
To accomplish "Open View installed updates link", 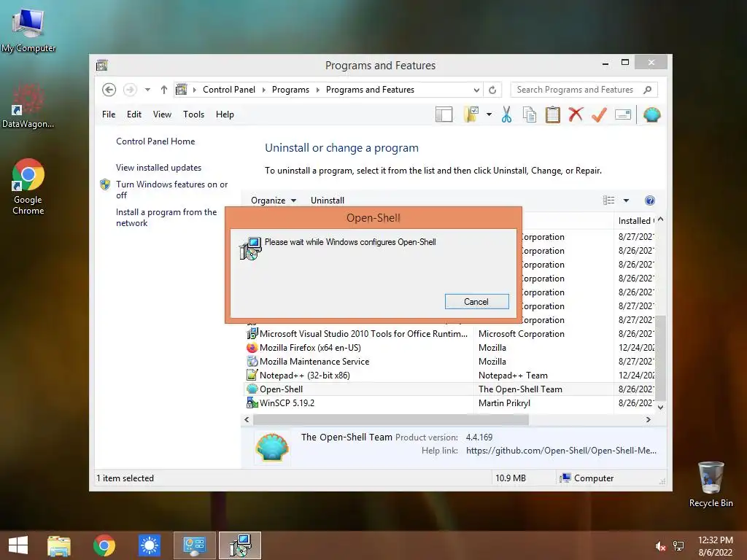I will click(x=158, y=168).
